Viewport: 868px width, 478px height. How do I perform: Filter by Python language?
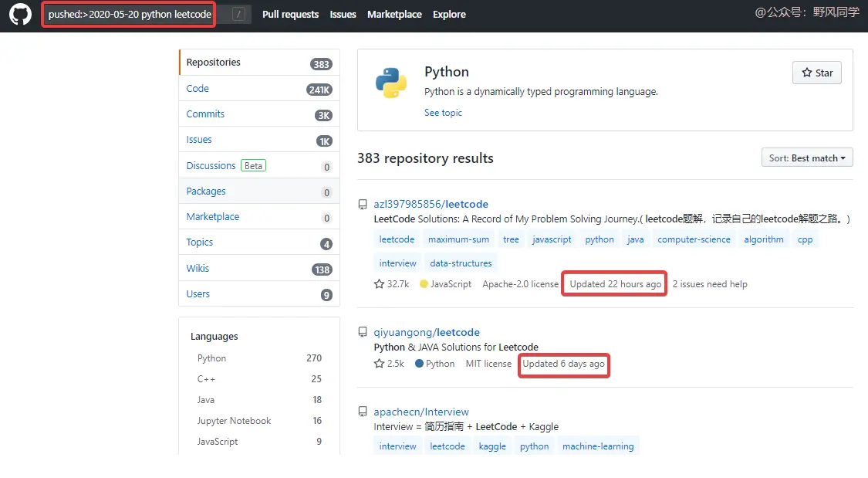(259, 358)
